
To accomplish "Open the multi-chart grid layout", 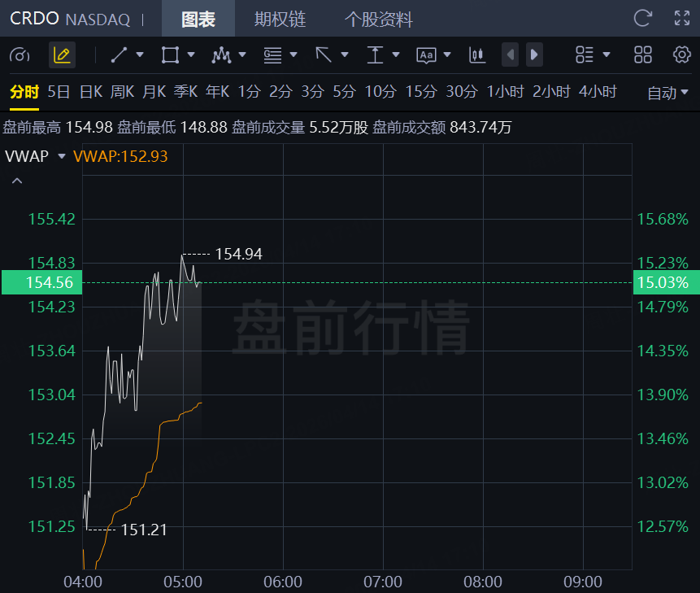I will point(643,55).
